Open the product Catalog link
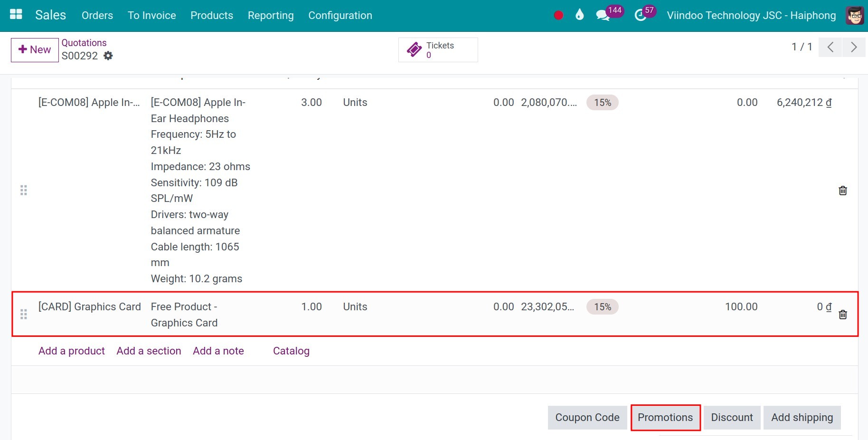The image size is (868, 440). coord(291,351)
